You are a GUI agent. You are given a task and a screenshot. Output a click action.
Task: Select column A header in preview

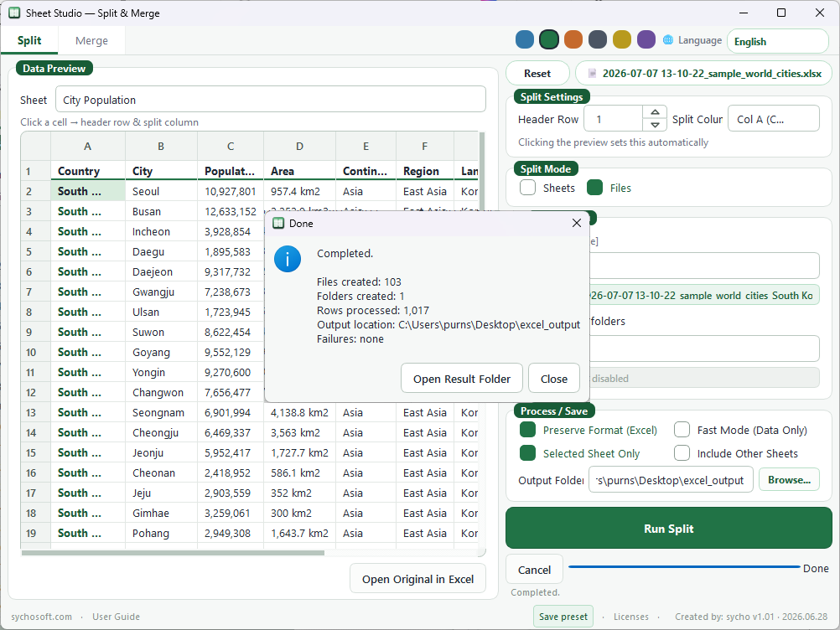[x=88, y=146]
